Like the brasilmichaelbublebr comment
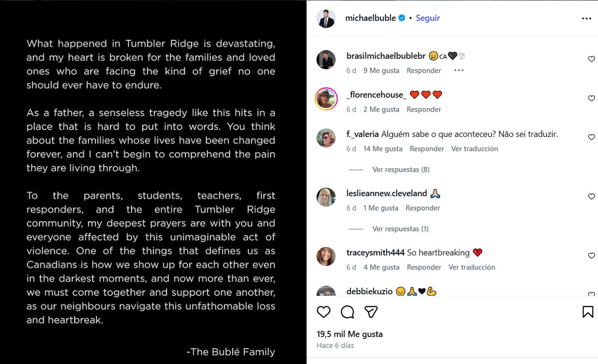 (x=592, y=59)
